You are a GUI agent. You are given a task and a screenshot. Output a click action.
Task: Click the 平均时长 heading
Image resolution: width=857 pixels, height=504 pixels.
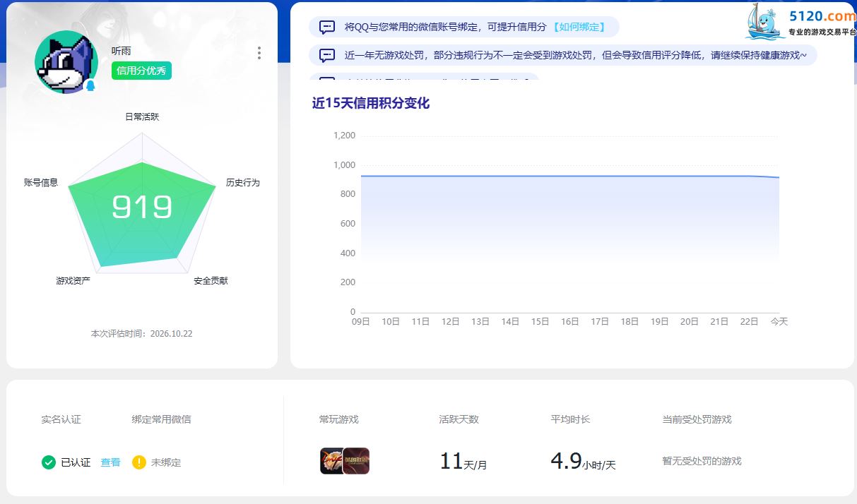click(570, 419)
